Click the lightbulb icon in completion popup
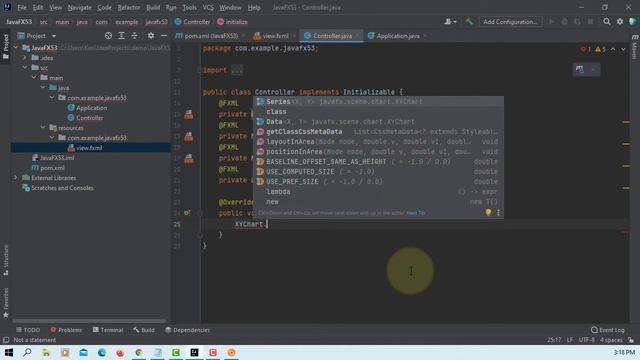Viewport: 640px width, 360px height. coord(488,213)
